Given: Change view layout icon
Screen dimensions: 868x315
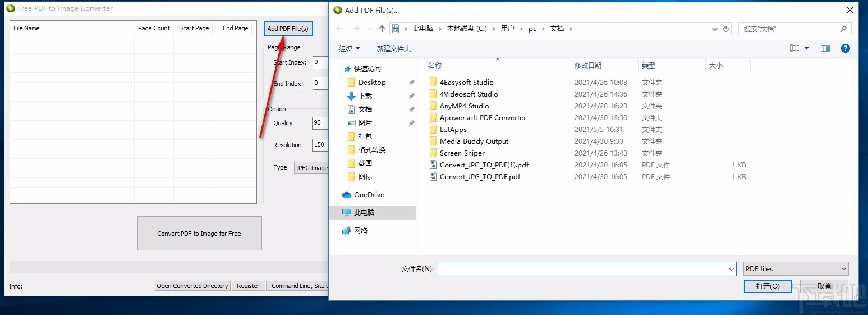Looking at the screenshot, I should point(794,49).
